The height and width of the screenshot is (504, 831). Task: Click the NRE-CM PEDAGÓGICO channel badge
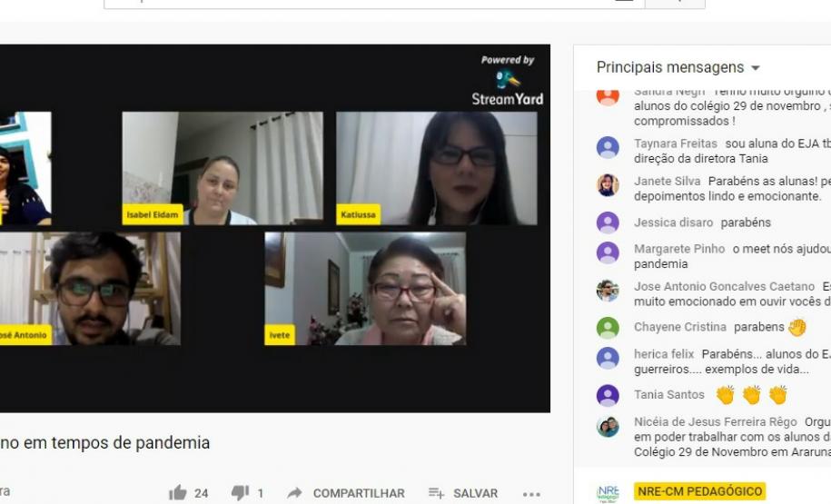pos(699,491)
